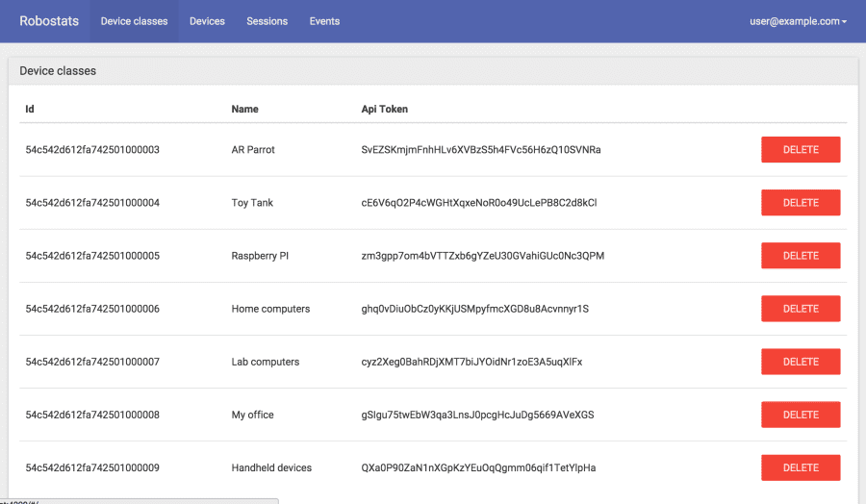
Task: Select the API token starting with ghq0vDiuOb
Action: click(475, 309)
